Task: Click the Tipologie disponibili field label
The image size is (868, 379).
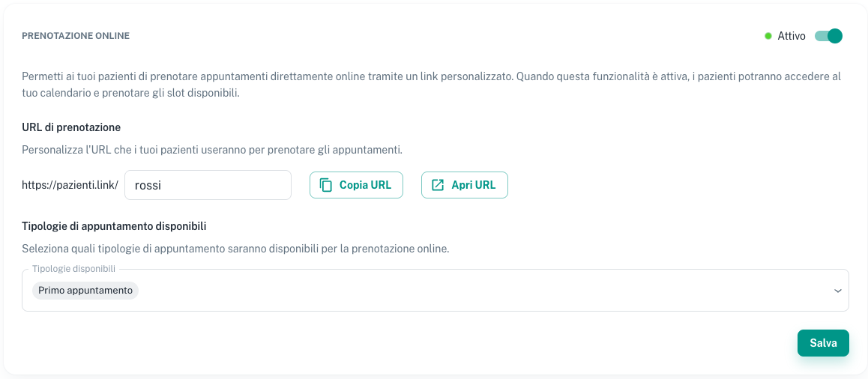Action: (74, 269)
